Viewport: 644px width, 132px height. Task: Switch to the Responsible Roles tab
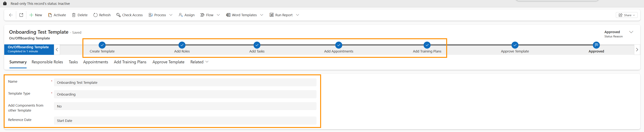coord(47,62)
